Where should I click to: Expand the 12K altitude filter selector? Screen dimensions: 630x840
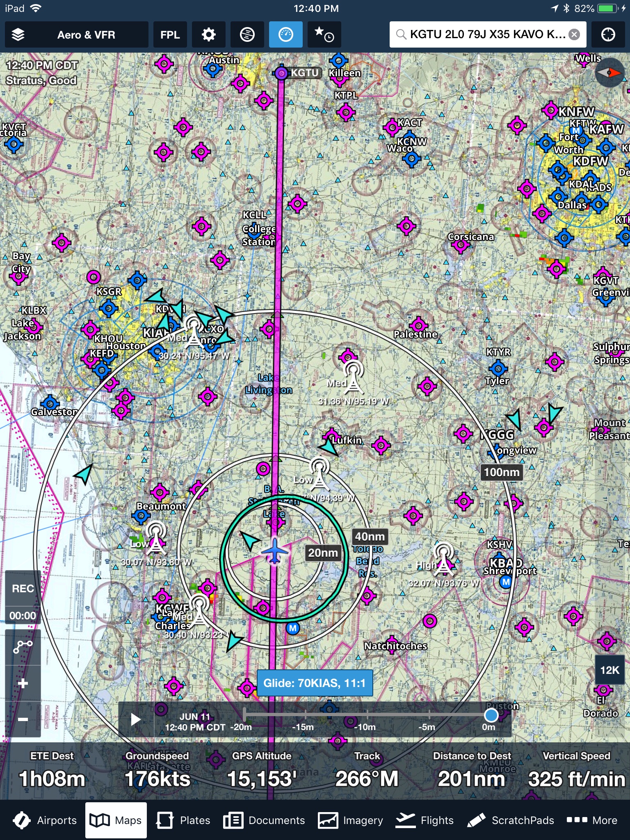609,670
